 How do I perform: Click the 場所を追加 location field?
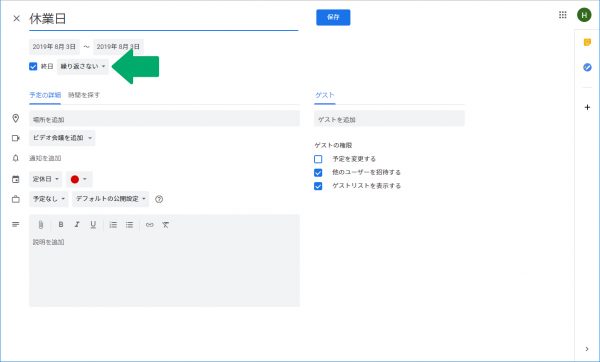click(x=164, y=119)
